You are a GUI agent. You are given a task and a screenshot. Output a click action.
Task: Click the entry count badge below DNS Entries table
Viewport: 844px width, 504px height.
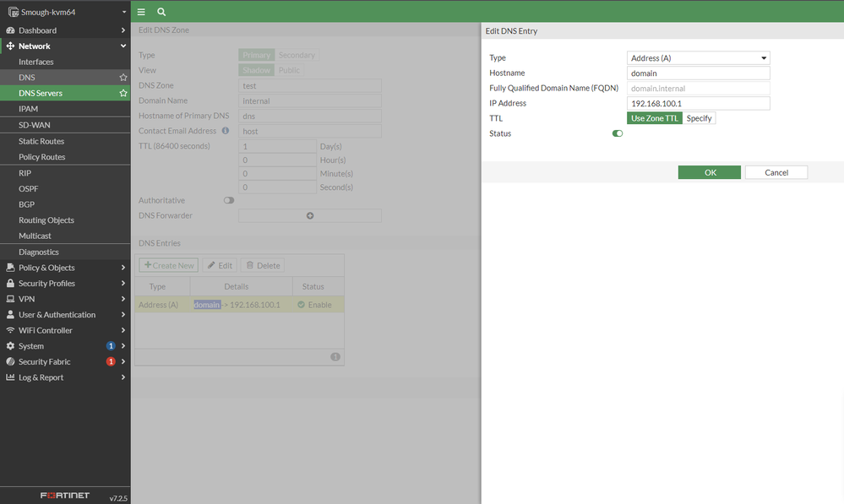335,356
